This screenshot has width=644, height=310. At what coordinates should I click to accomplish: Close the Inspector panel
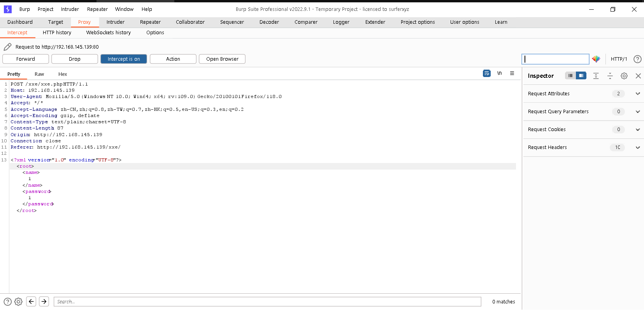[638, 76]
